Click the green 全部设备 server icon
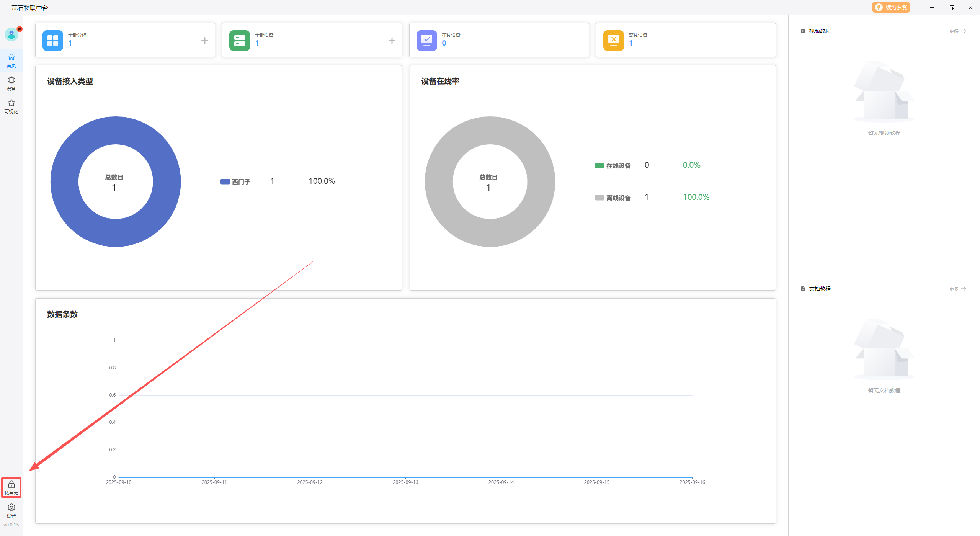The height and width of the screenshot is (536, 980). [x=239, y=40]
